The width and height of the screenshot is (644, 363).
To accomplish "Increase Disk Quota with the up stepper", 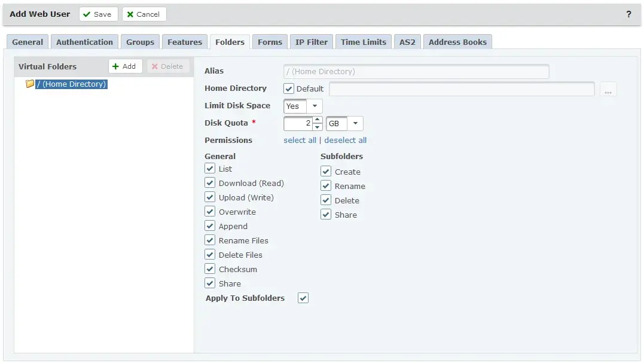I will [x=318, y=120].
